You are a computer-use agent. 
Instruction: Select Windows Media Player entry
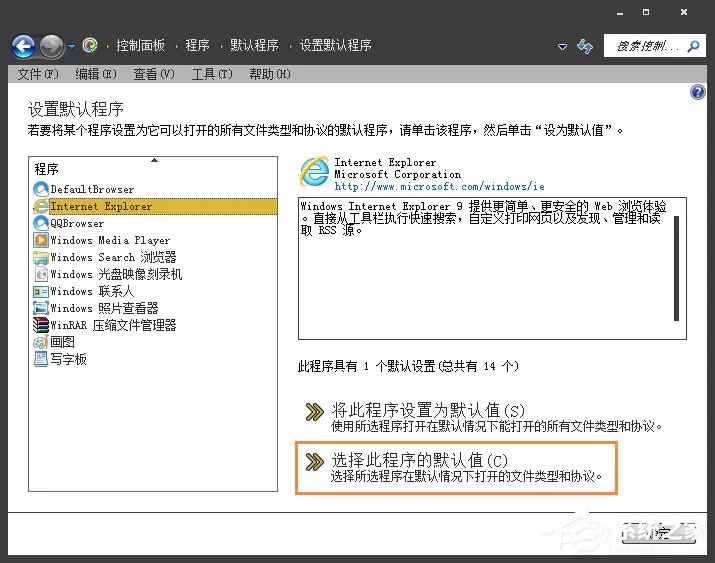(153, 240)
